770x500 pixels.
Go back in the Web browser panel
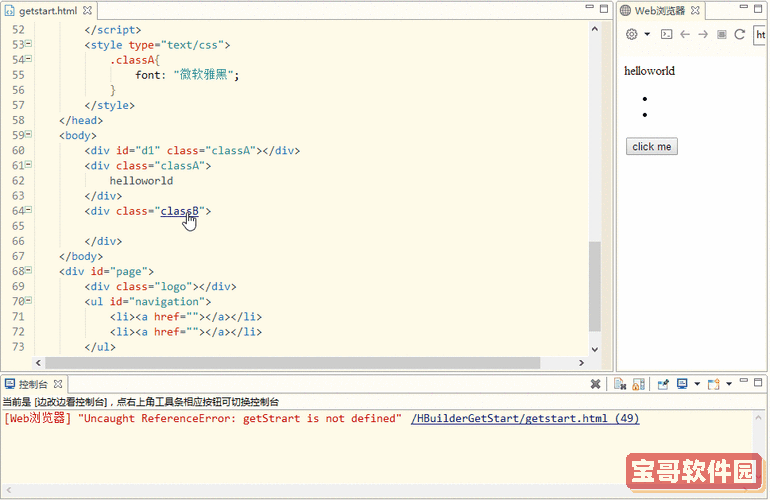coord(685,34)
